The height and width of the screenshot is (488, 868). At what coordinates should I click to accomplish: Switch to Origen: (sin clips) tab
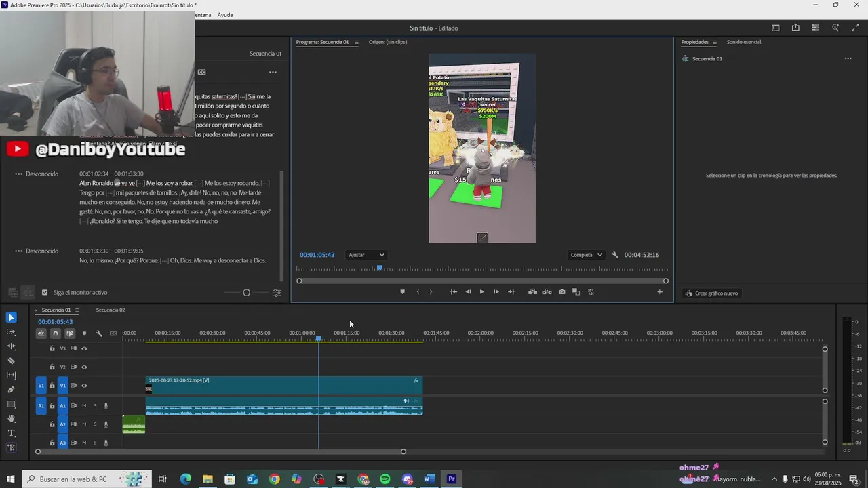(388, 42)
